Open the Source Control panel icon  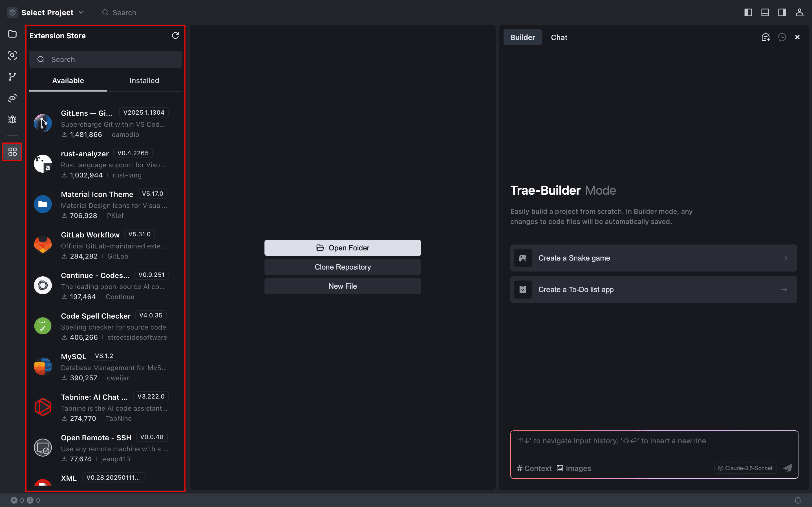pos(12,76)
